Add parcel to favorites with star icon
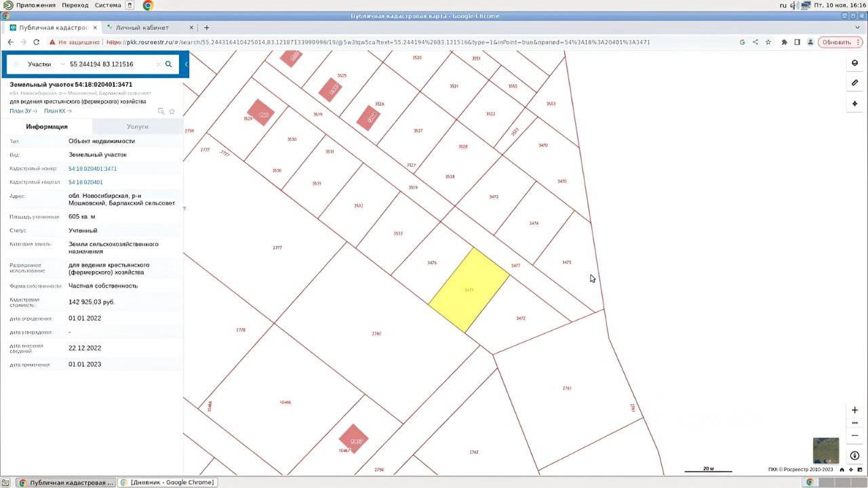Image resolution: width=868 pixels, height=488 pixels. point(172,111)
